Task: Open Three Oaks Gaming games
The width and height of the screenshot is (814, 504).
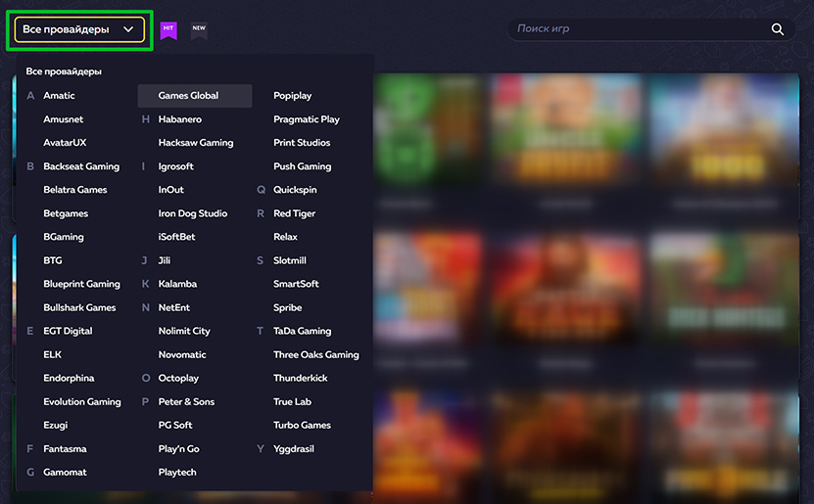Action: tap(316, 354)
